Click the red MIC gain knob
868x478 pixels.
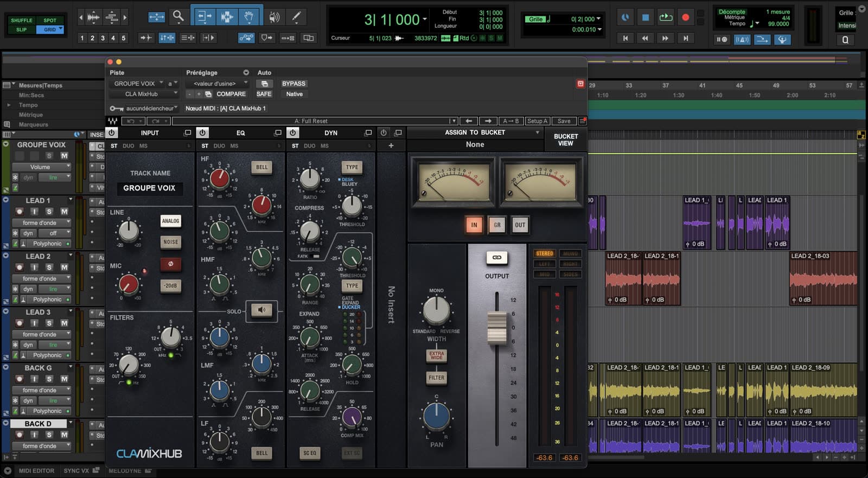(129, 283)
